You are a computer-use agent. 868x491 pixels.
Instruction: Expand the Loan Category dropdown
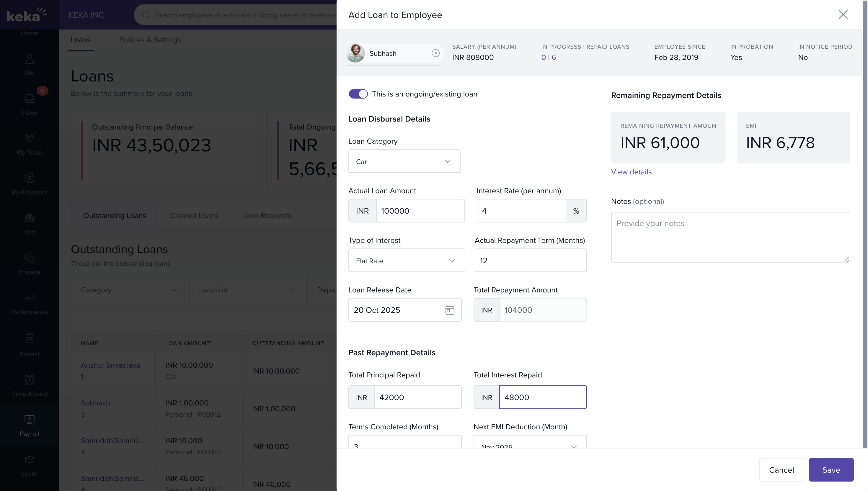404,161
